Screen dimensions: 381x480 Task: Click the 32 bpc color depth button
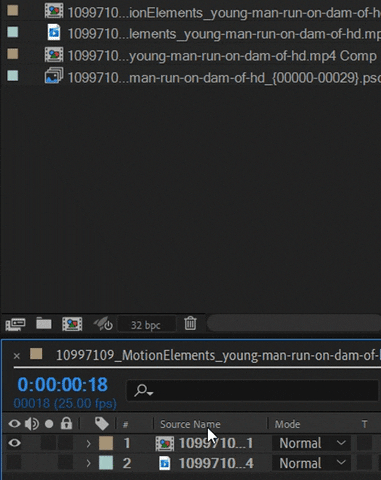click(146, 325)
